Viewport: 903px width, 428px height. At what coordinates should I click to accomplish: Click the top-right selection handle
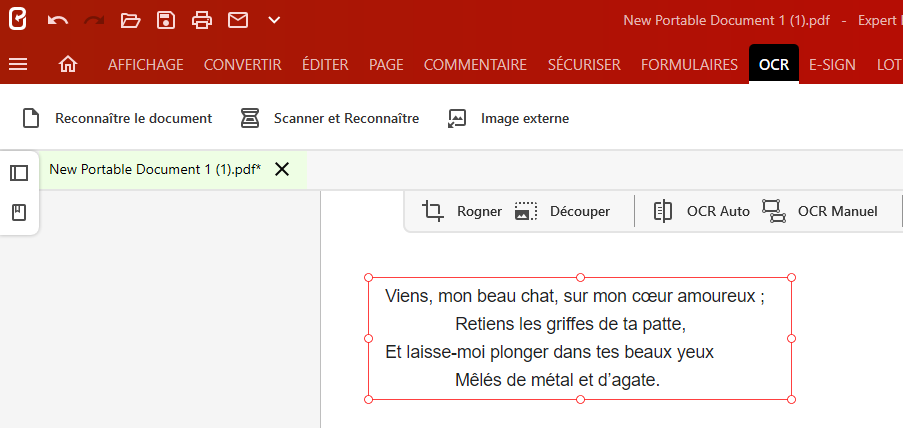click(791, 278)
